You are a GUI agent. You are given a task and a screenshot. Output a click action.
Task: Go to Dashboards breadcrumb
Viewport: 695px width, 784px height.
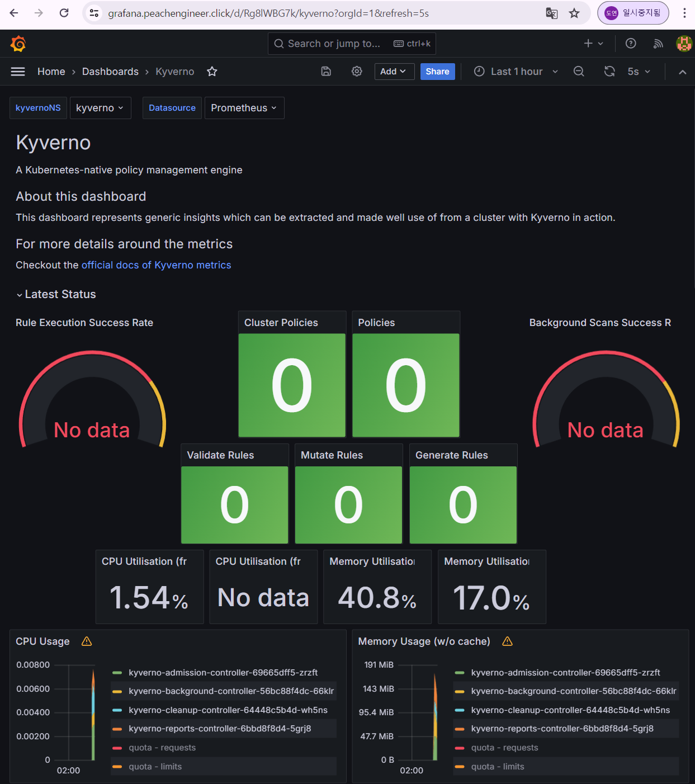click(x=110, y=72)
